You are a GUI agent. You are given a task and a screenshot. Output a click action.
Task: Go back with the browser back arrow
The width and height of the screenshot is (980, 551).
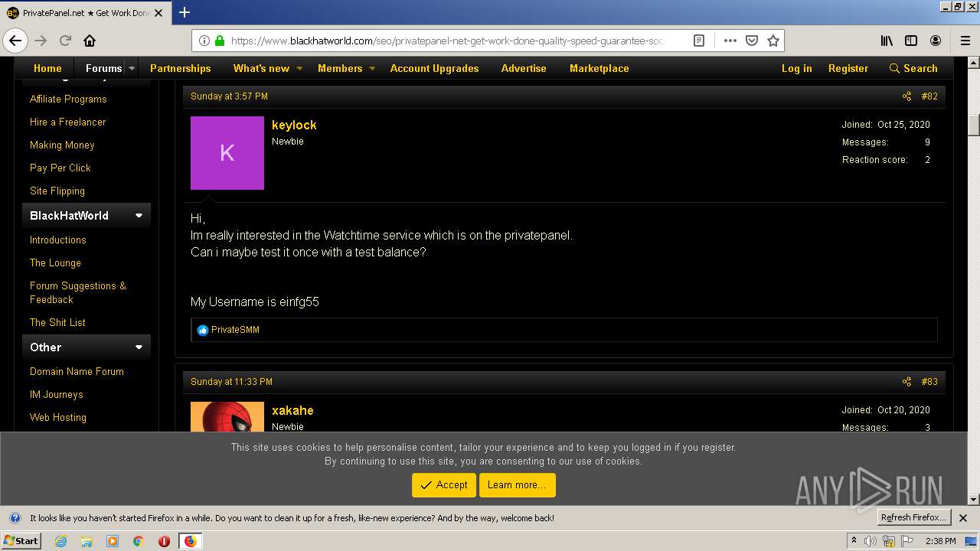(x=15, y=41)
